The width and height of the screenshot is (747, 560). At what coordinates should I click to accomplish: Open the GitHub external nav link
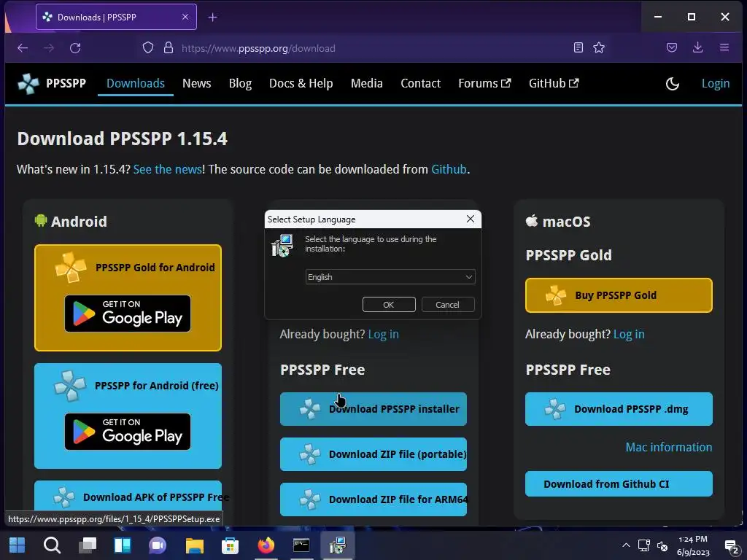pyautogui.click(x=554, y=83)
